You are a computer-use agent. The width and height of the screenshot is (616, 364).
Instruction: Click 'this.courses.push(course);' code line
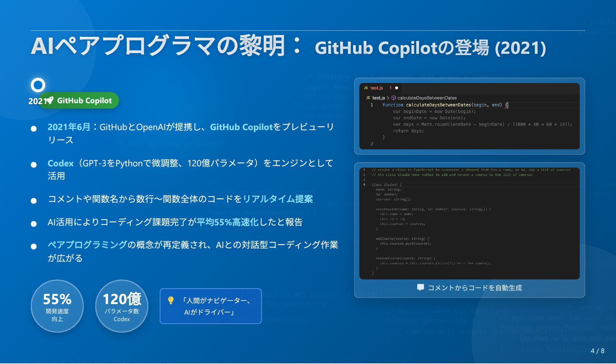pos(406,244)
